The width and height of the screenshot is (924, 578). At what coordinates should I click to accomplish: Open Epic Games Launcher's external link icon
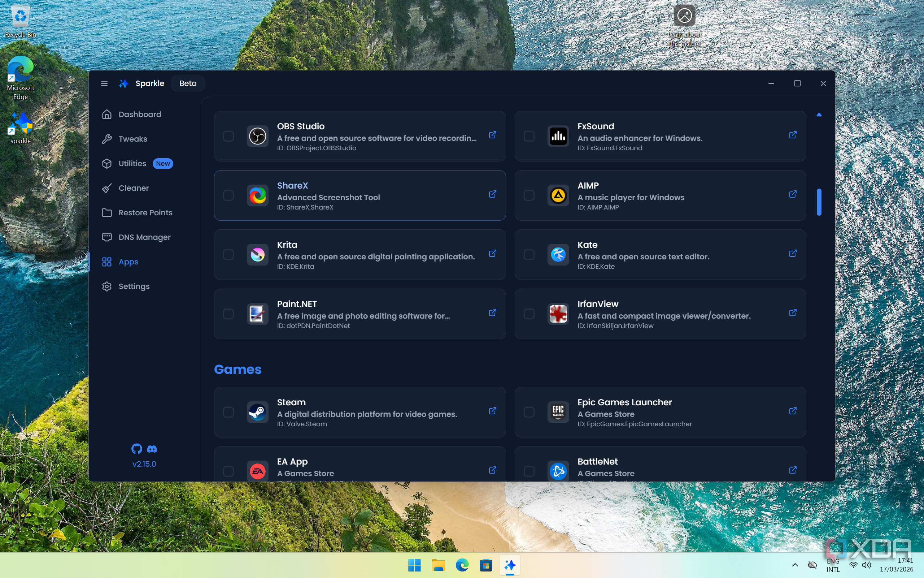click(793, 411)
